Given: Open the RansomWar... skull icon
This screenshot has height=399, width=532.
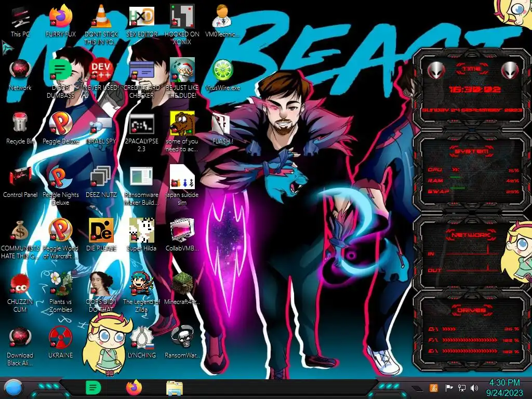Looking at the screenshot, I should click(x=182, y=342).
